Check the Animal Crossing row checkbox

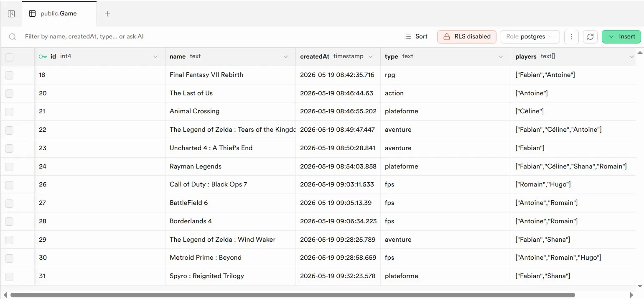pyautogui.click(x=9, y=112)
